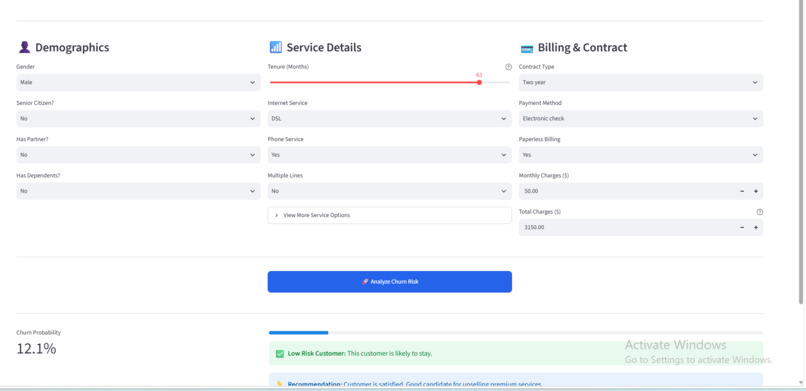Screen dimensions: 806x391
Task: Click the churn probability progress bar
Action: [x=516, y=332]
